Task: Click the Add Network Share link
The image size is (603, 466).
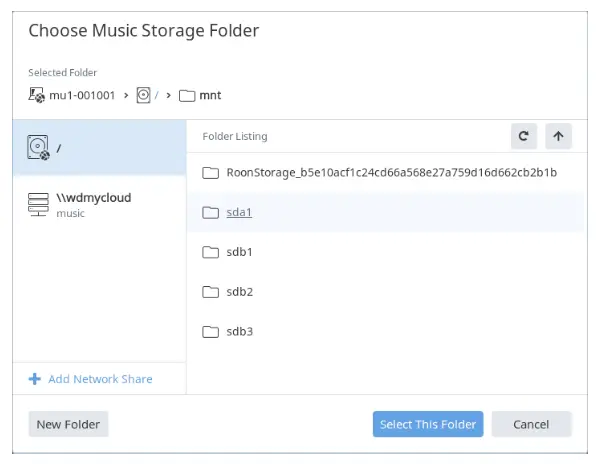Action: (100, 379)
